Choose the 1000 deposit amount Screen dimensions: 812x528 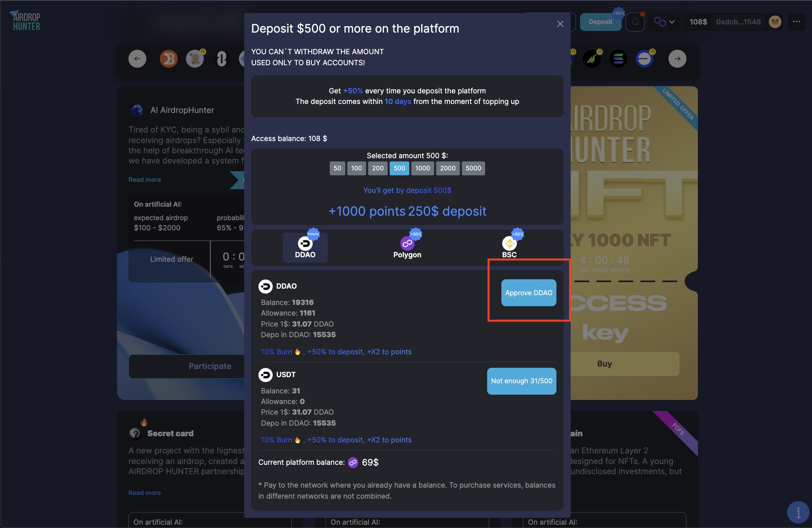point(422,168)
